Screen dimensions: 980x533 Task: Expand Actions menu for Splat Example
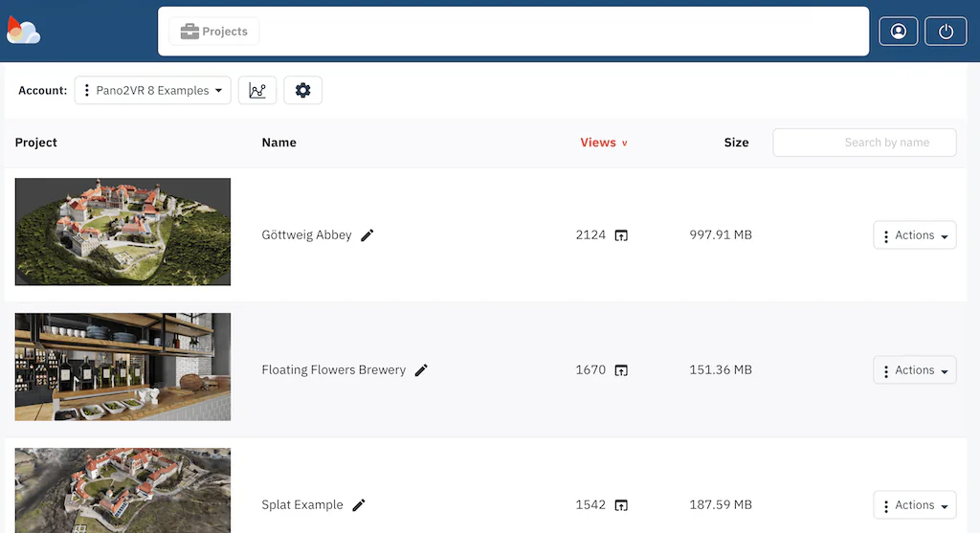click(x=915, y=505)
